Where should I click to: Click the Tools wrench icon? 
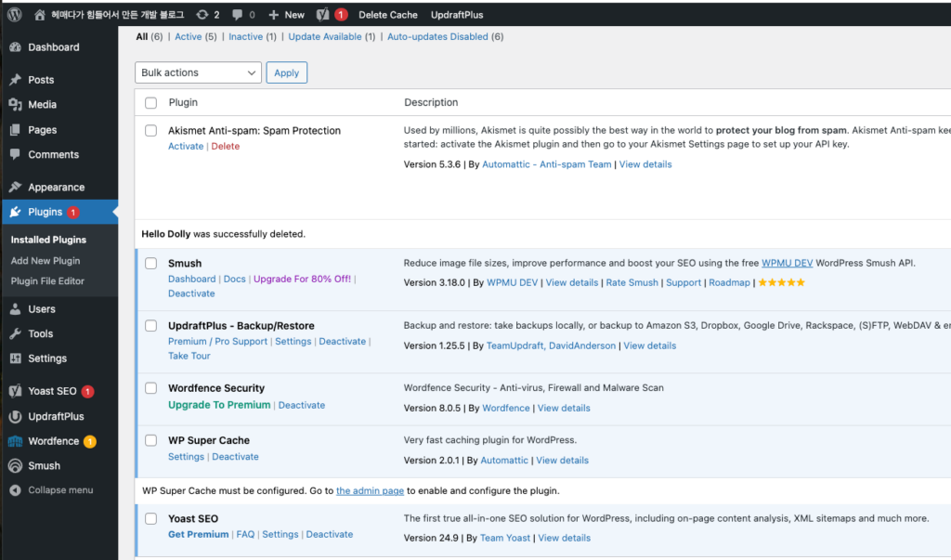pyautogui.click(x=15, y=333)
